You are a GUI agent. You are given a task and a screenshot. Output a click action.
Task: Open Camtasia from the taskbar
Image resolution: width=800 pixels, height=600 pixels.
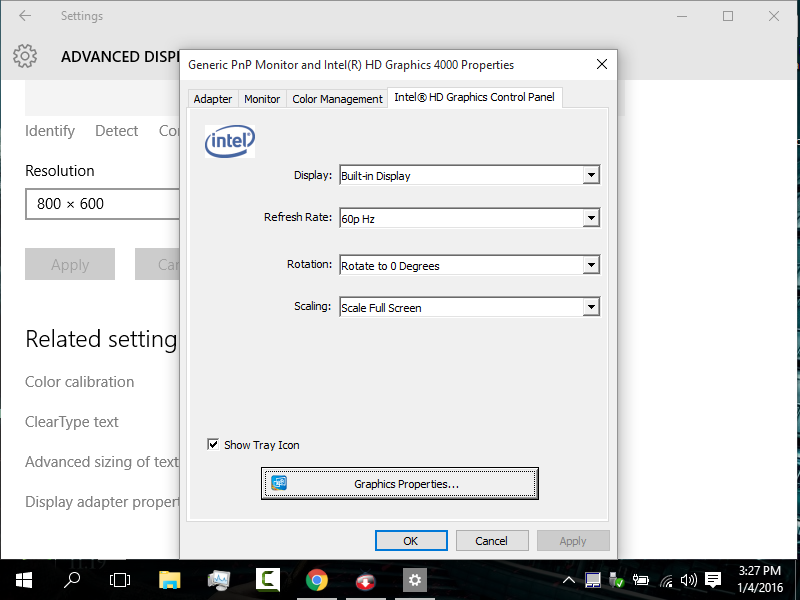coord(267,579)
